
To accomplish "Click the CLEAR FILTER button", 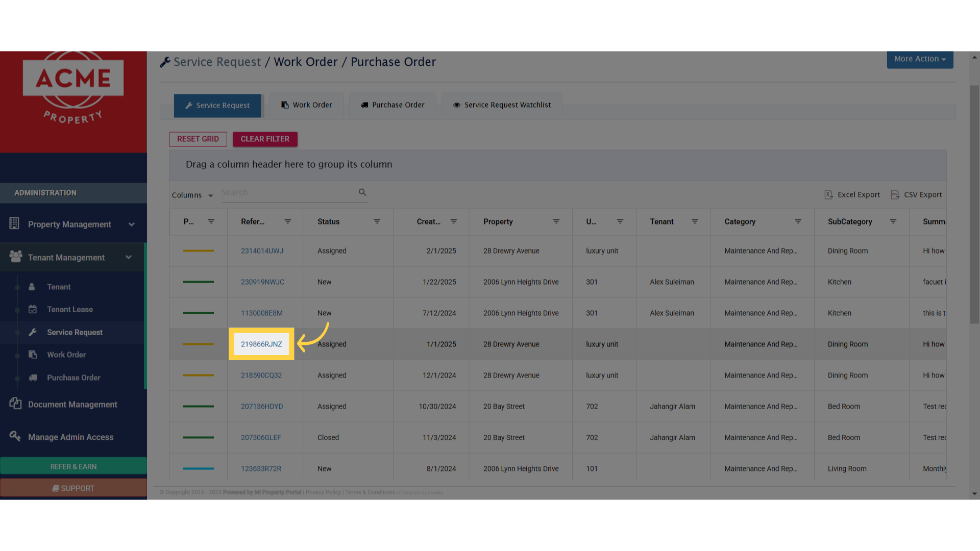I will [264, 139].
